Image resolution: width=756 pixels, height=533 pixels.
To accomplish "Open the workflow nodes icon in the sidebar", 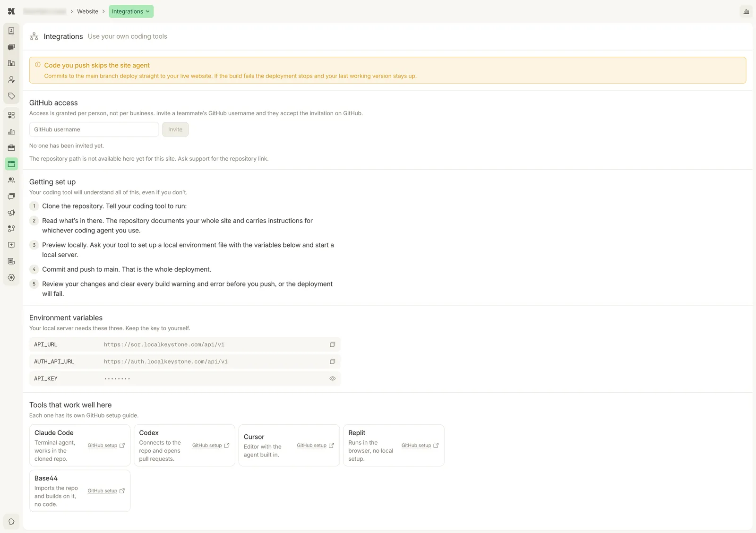I will tap(11, 229).
